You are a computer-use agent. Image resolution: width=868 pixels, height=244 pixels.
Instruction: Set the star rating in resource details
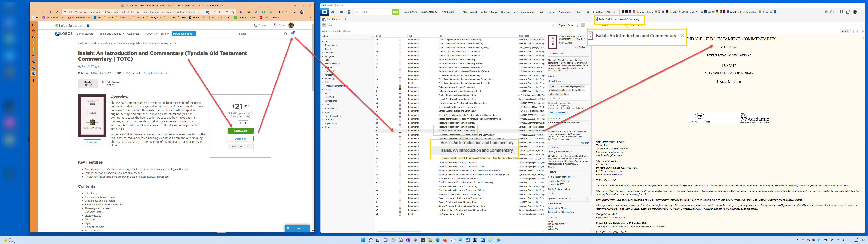565,47
